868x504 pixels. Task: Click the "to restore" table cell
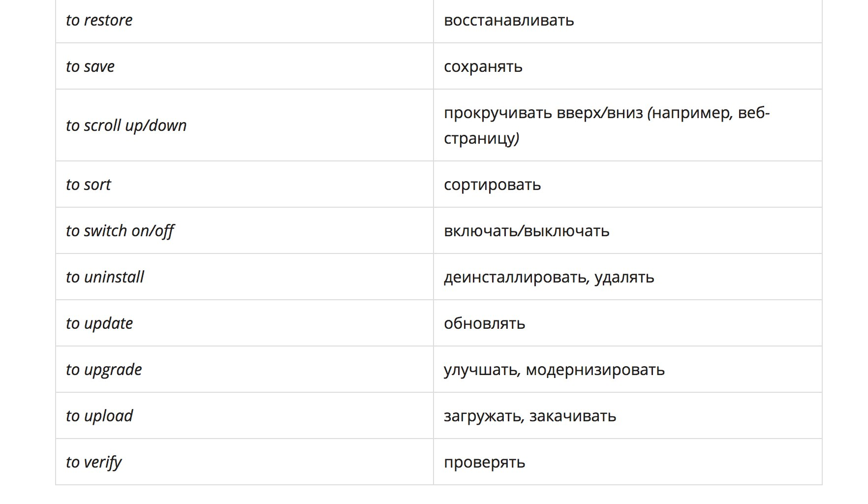pos(99,20)
